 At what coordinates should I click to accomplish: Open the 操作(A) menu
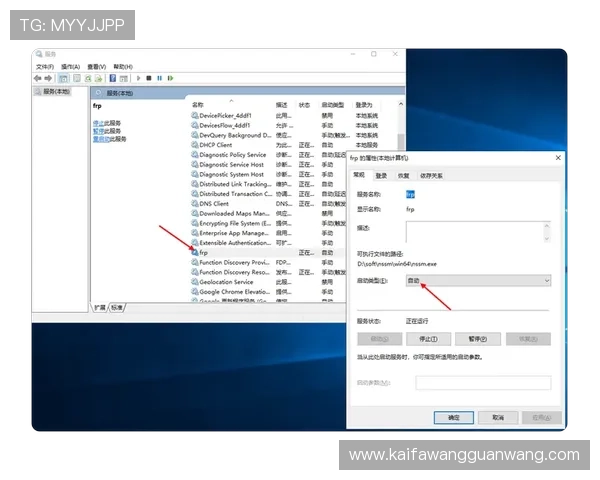70,66
